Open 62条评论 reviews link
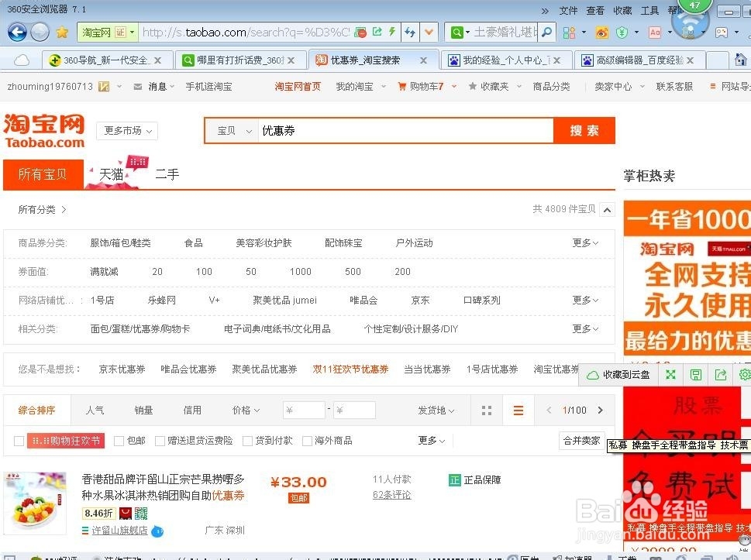The height and width of the screenshot is (560, 751). [392, 495]
